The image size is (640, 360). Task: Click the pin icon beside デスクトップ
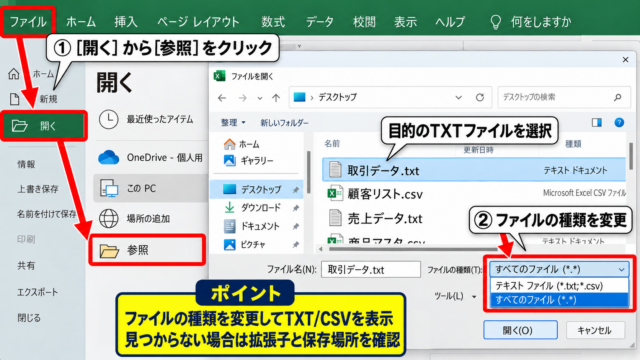[x=296, y=190]
